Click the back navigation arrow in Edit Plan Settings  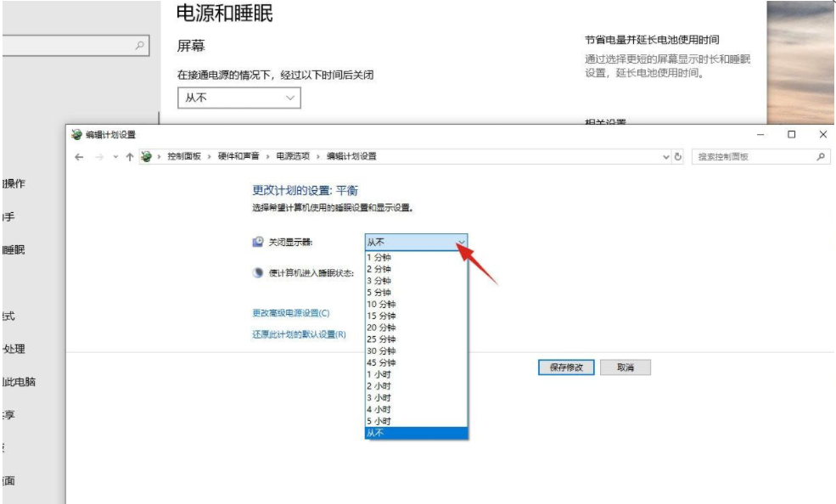(x=78, y=156)
